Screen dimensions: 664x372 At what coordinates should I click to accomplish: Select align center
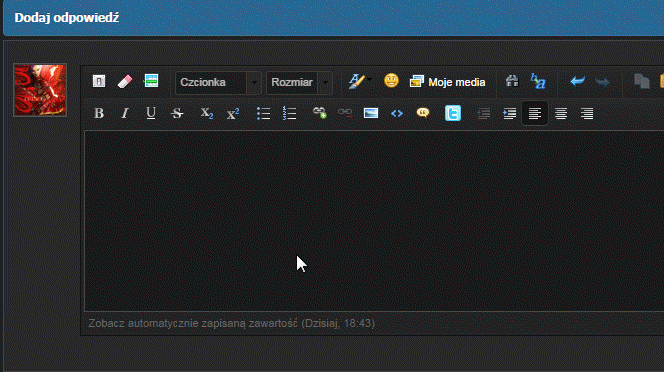pyautogui.click(x=561, y=113)
